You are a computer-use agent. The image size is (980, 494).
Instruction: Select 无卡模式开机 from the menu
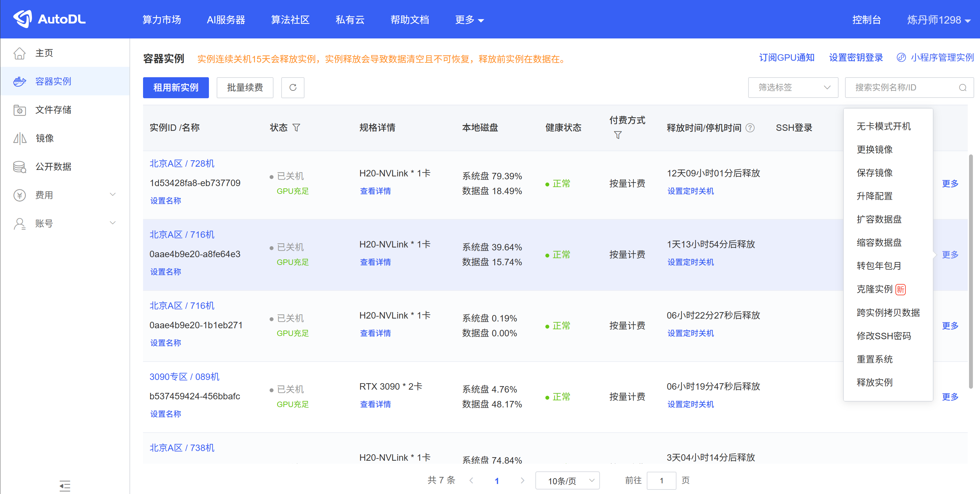click(883, 126)
